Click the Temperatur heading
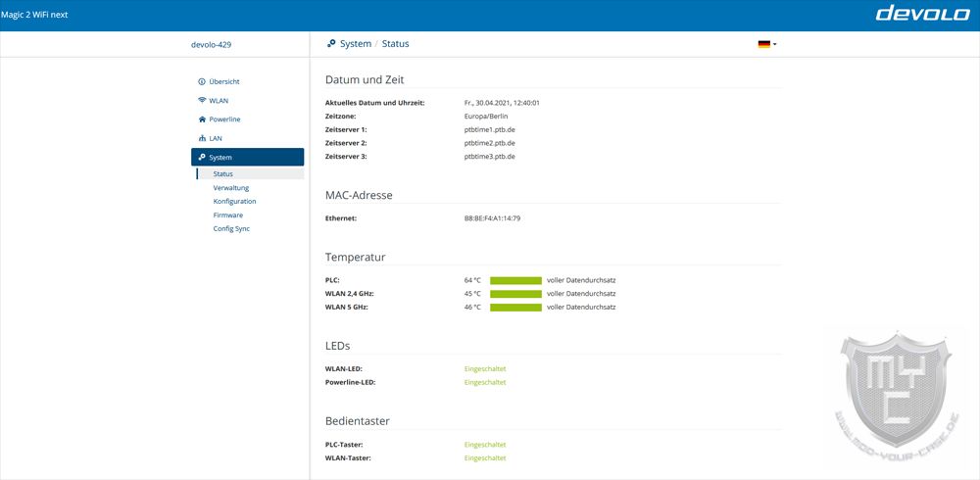The width and height of the screenshot is (980, 480). 356,257
